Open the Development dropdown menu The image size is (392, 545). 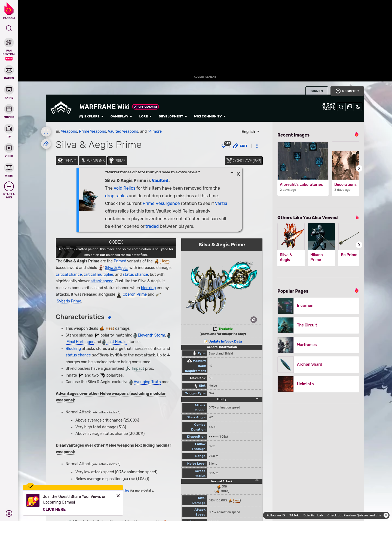point(173,116)
